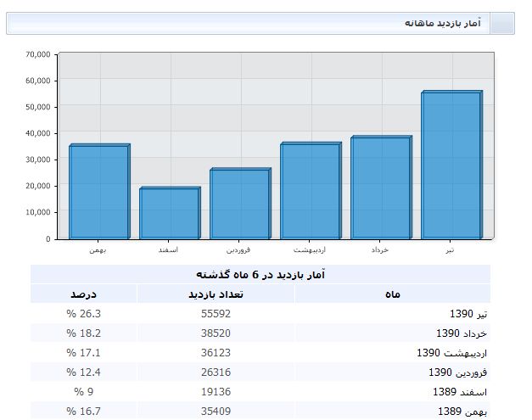Click the تیر bar in chart

(x=451, y=165)
